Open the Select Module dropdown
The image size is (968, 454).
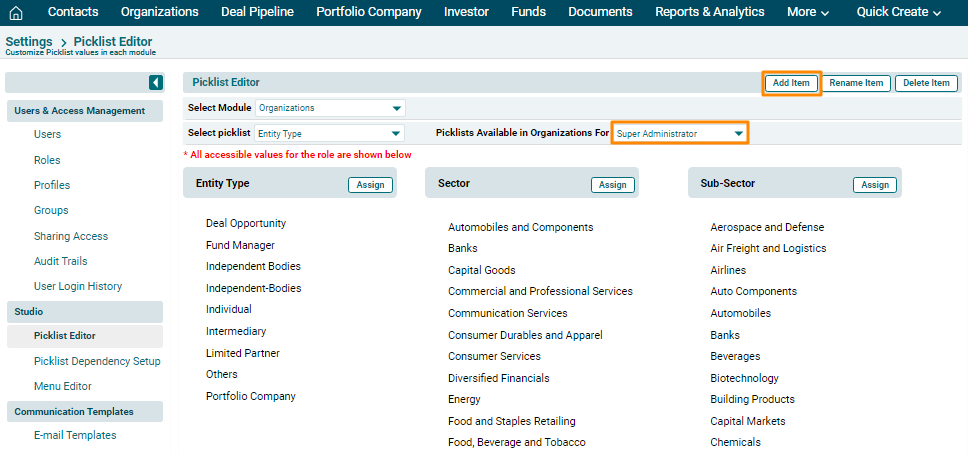330,108
